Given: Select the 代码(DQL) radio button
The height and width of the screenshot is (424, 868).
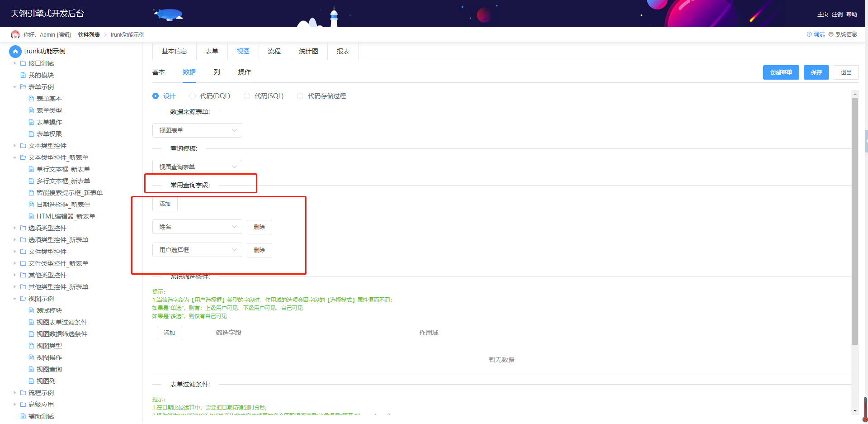Looking at the screenshot, I should [193, 96].
